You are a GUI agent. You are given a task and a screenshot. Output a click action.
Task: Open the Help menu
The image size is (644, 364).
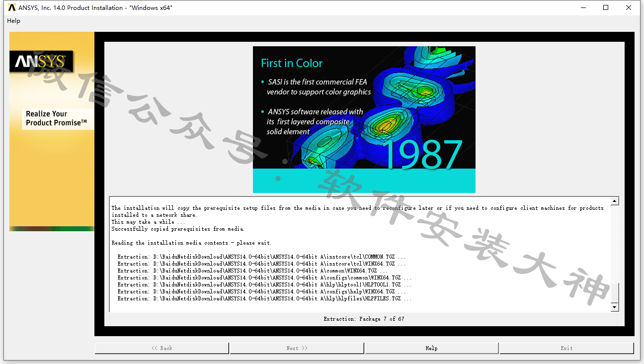13,21
